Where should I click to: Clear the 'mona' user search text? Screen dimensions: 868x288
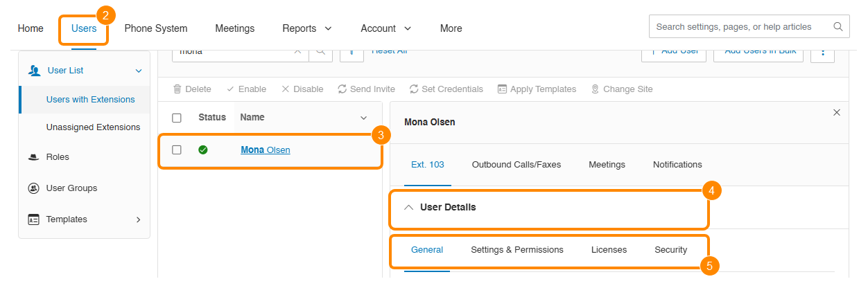(297, 51)
